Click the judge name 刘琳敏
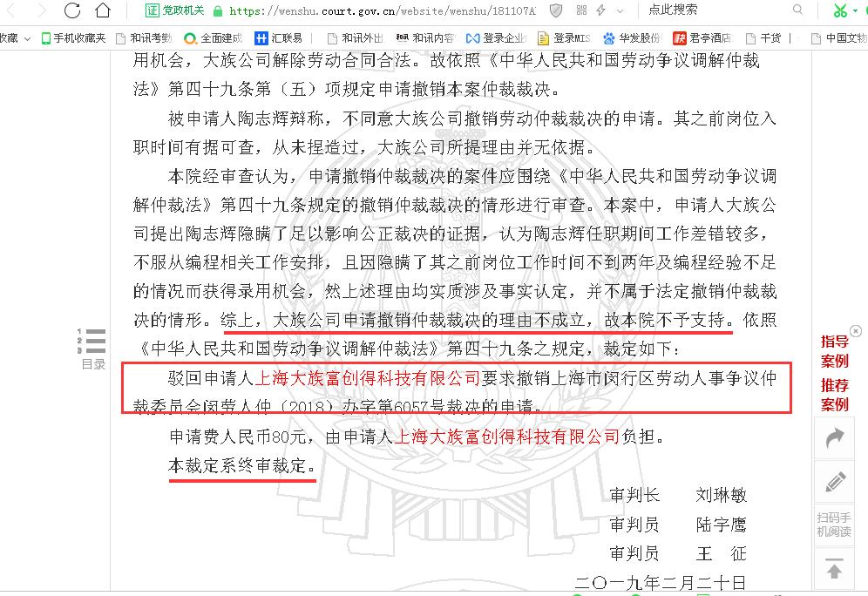 tap(722, 495)
